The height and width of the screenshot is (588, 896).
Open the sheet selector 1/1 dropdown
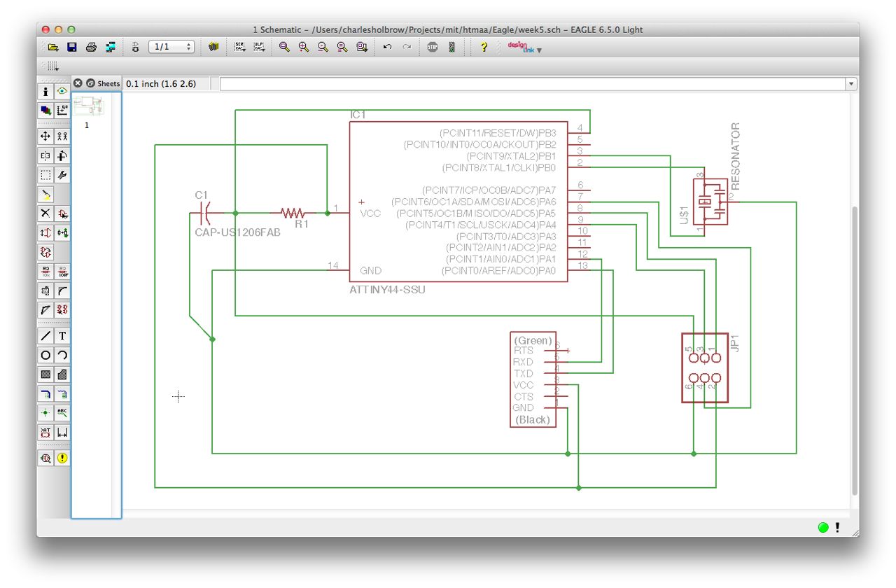(171, 47)
